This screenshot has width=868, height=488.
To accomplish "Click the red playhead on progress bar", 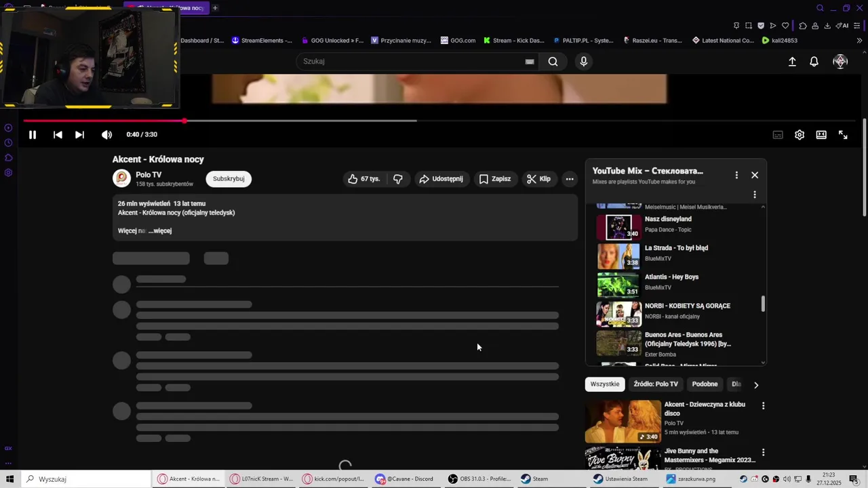I will click(184, 121).
